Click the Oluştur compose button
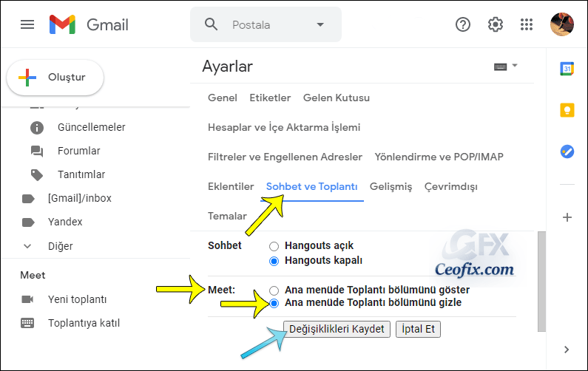Viewport: 588px width, 371px height. [55, 77]
